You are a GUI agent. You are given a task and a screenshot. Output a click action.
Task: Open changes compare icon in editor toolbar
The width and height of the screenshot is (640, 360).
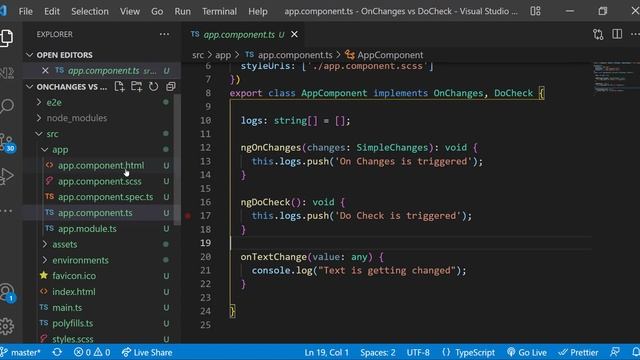598,34
